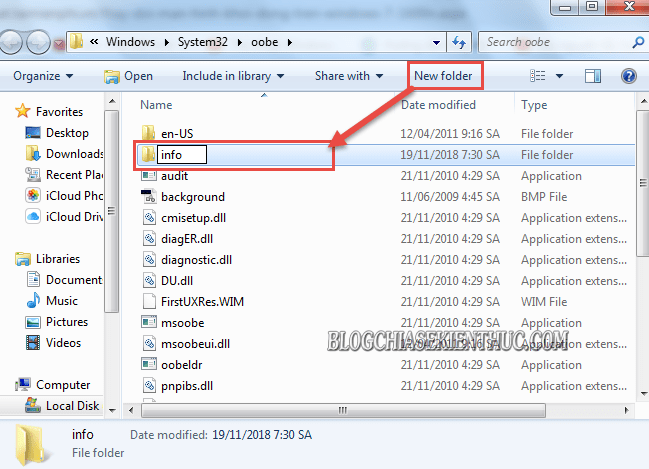Click the Music library icon
Viewport: 649px width, 469px height.
33,301
